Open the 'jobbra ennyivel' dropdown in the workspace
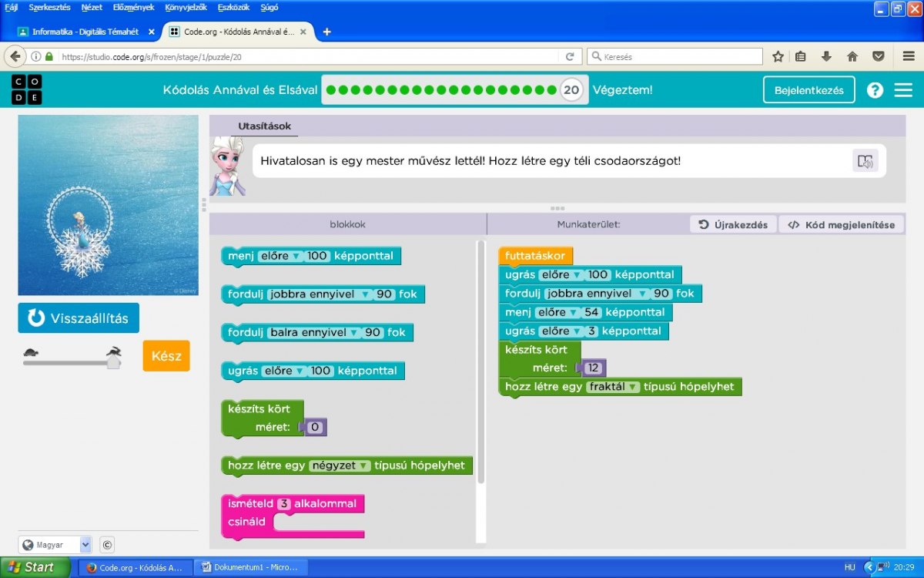Viewport: 924px width, 578px height. tap(596, 294)
